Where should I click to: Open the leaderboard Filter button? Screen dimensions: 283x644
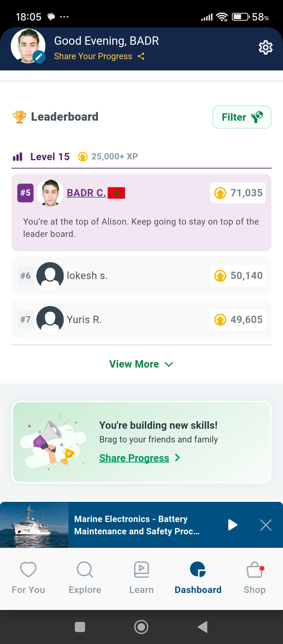[x=242, y=117]
